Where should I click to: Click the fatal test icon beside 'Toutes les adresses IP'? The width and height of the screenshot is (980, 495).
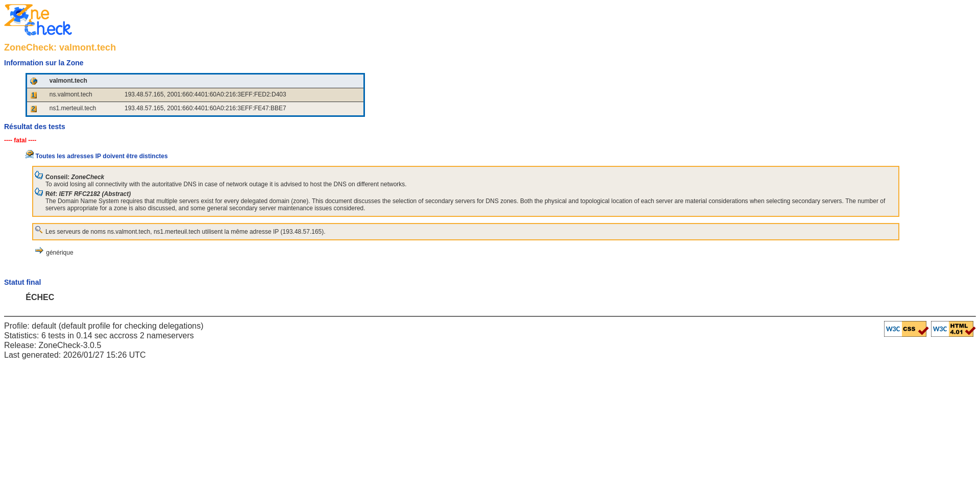tap(30, 154)
